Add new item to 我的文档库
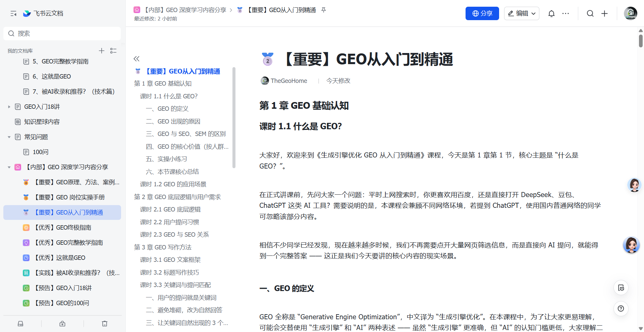The height and width of the screenshot is (332, 644). (x=102, y=51)
